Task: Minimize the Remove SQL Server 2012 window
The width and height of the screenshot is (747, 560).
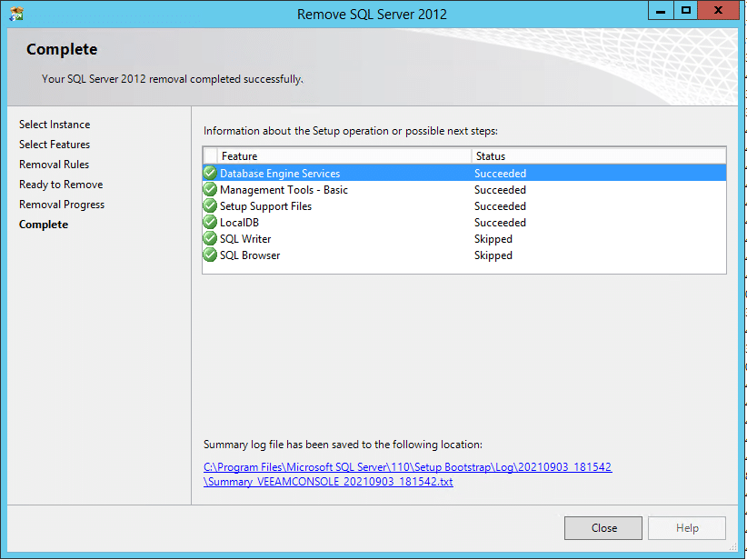Action: [x=661, y=11]
